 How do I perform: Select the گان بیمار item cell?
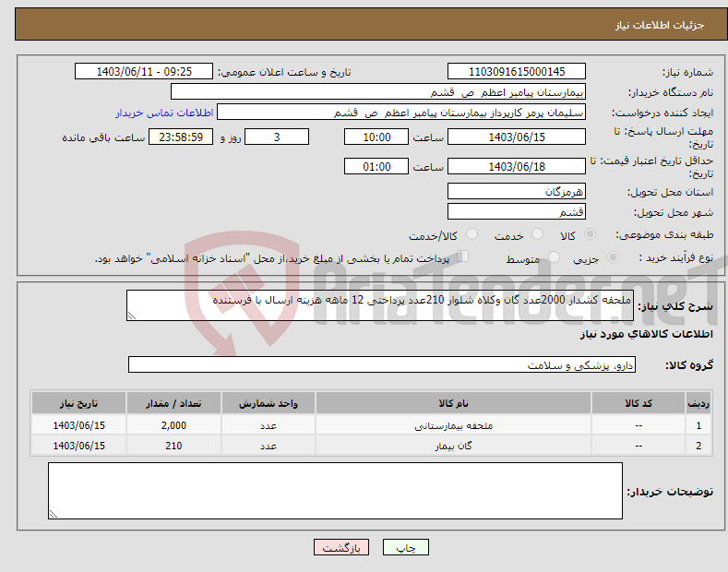[453, 446]
